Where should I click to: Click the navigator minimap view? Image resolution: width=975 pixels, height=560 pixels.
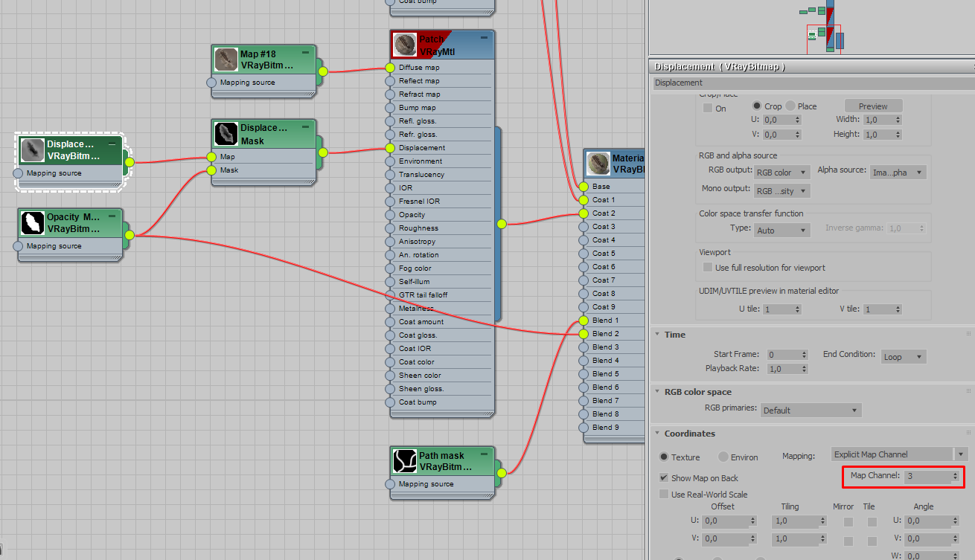(811, 27)
